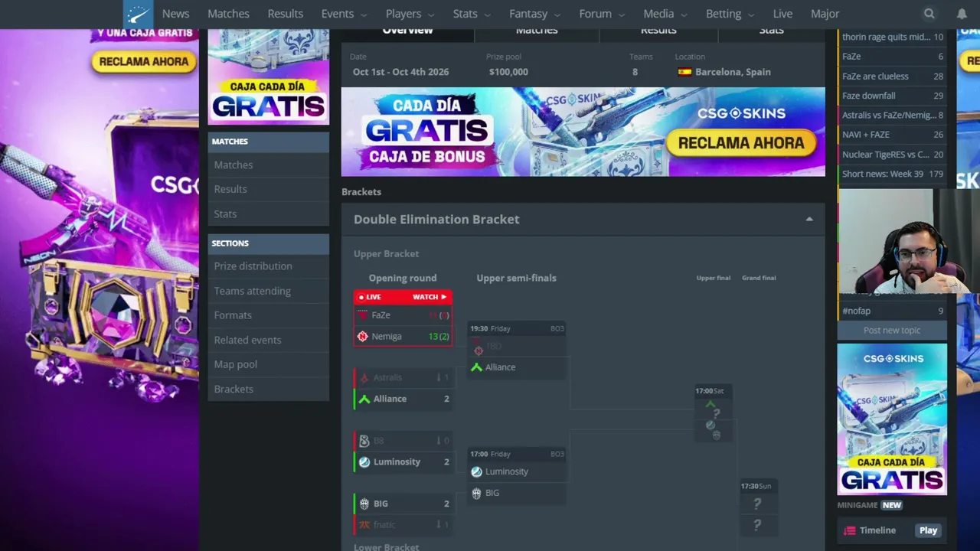Click the RECLAMA AHORA banner button above Brackets
Viewport: 980px width, 551px height.
tap(741, 143)
